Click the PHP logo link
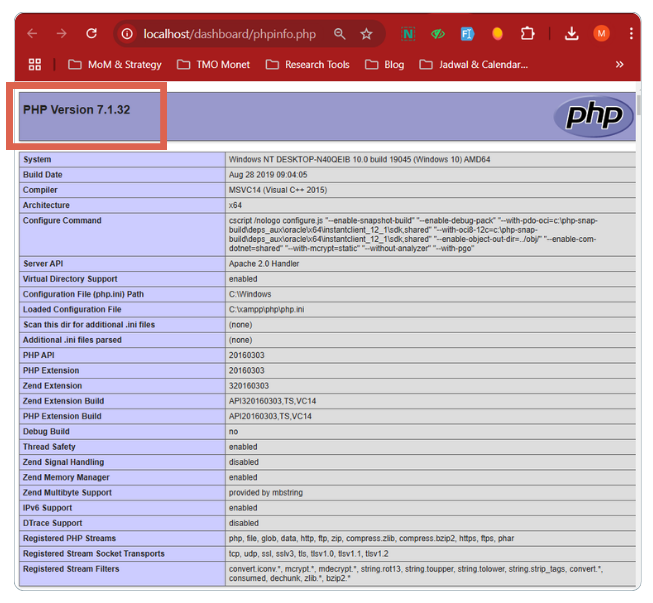This screenshot has width=653, height=603. click(593, 117)
